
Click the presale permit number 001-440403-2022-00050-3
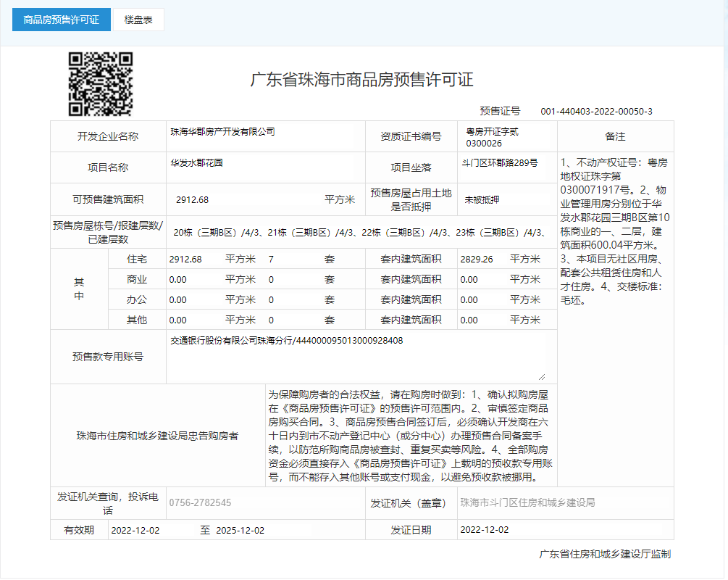click(596, 111)
